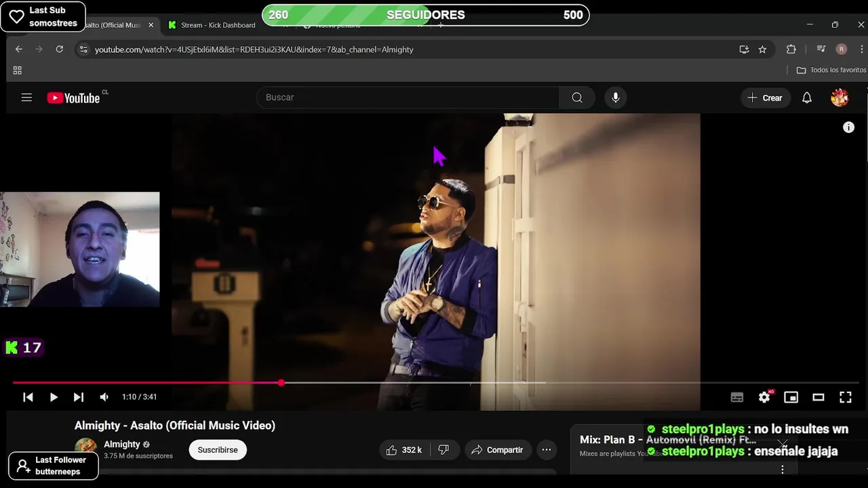The width and height of the screenshot is (868, 488).
Task: Go forward in browser history
Action: pos(39,49)
